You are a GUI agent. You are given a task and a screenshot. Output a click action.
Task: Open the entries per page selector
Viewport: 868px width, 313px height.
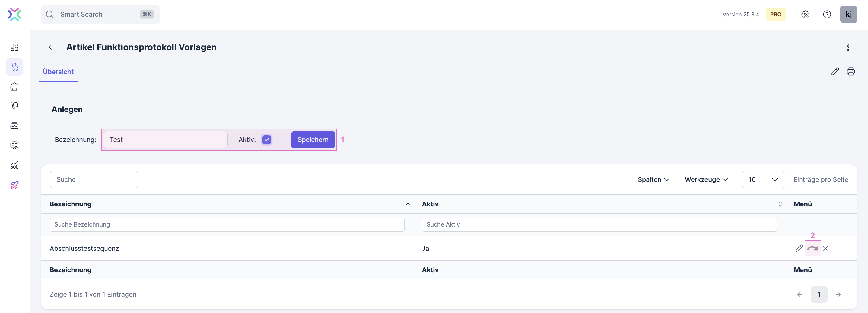coord(763,179)
